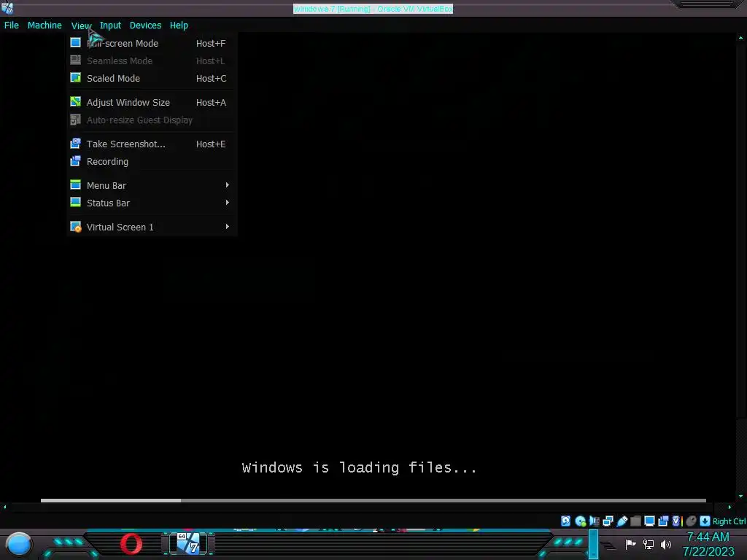Viewport: 747px width, 560px height.
Task: Choose Full-screen Mode entry
Action: [x=151, y=43]
